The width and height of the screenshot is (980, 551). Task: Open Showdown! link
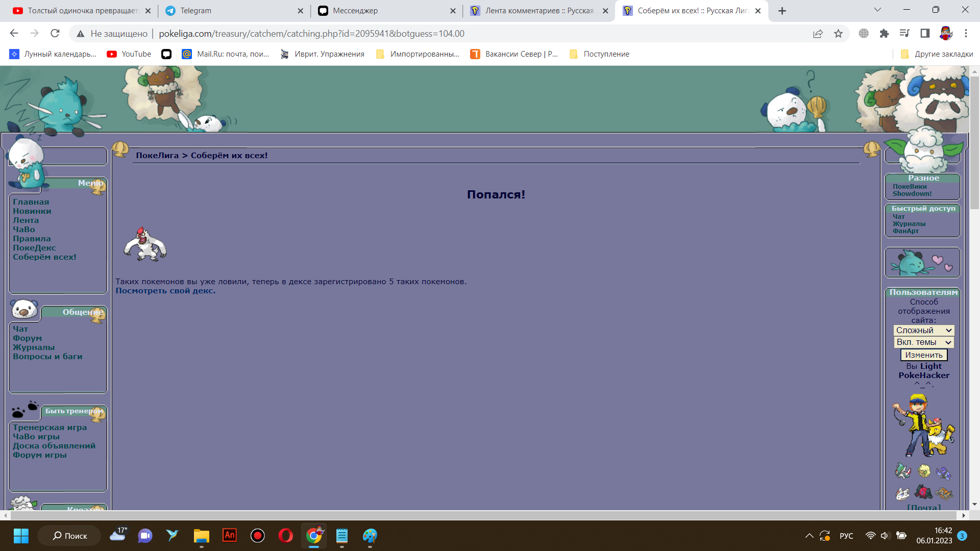tap(912, 194)
